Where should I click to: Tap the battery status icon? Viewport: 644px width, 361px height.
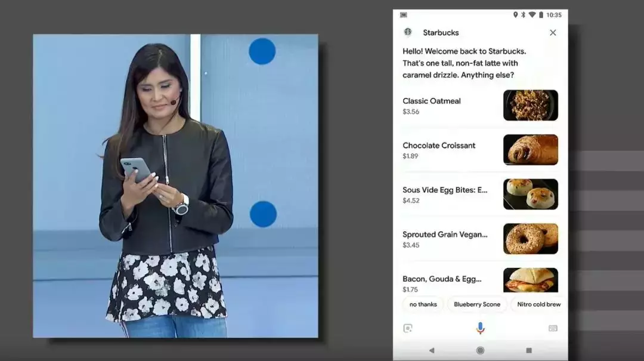(541, 15)
